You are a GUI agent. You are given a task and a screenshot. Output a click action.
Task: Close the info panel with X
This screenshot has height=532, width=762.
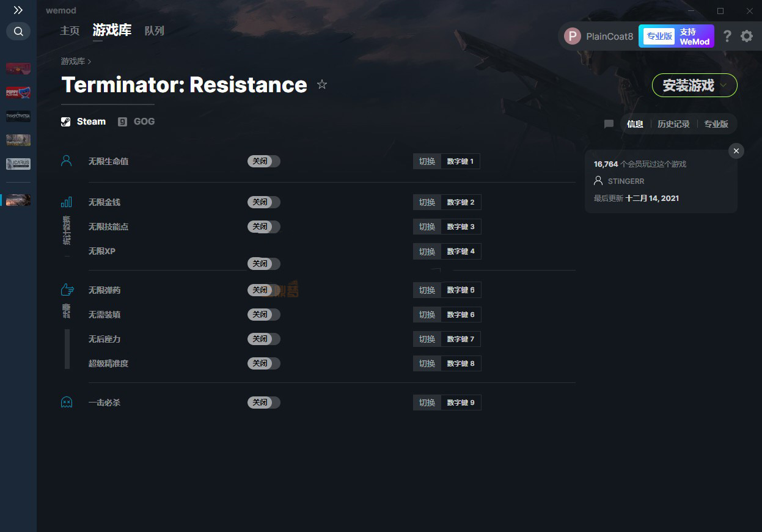736,151
